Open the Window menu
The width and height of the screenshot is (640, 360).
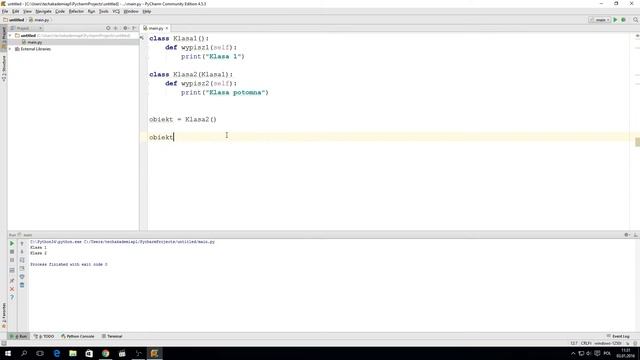pyautogui.click(x=131, y=11)
